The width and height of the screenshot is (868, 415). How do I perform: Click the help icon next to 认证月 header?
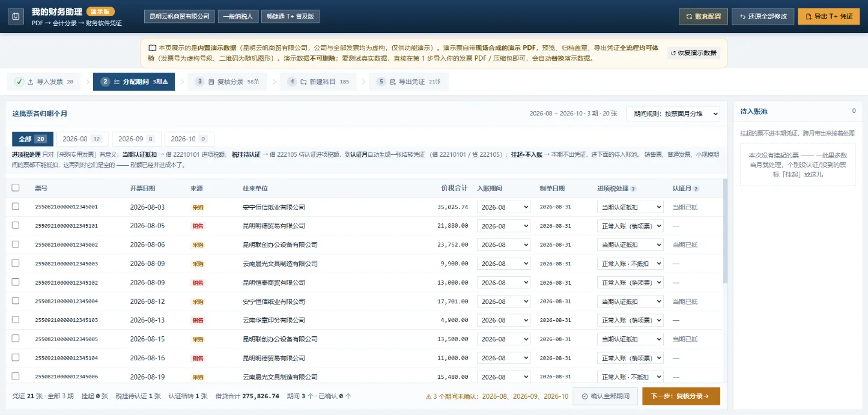696,189
